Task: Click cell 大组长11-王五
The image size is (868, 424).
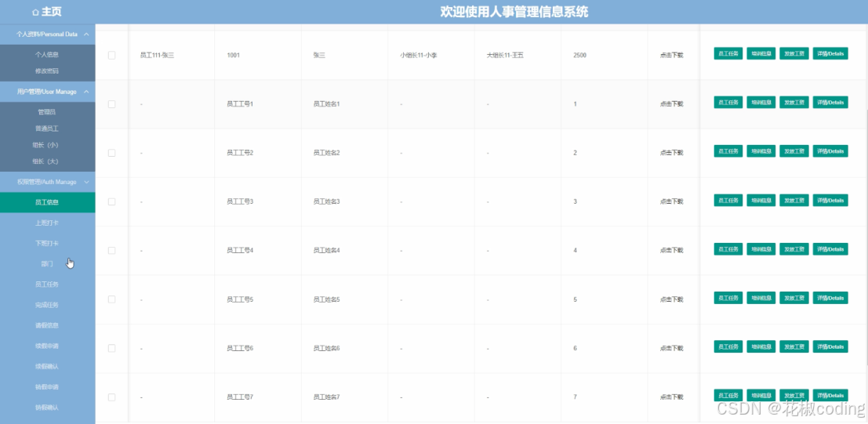Action: (505, 56)
